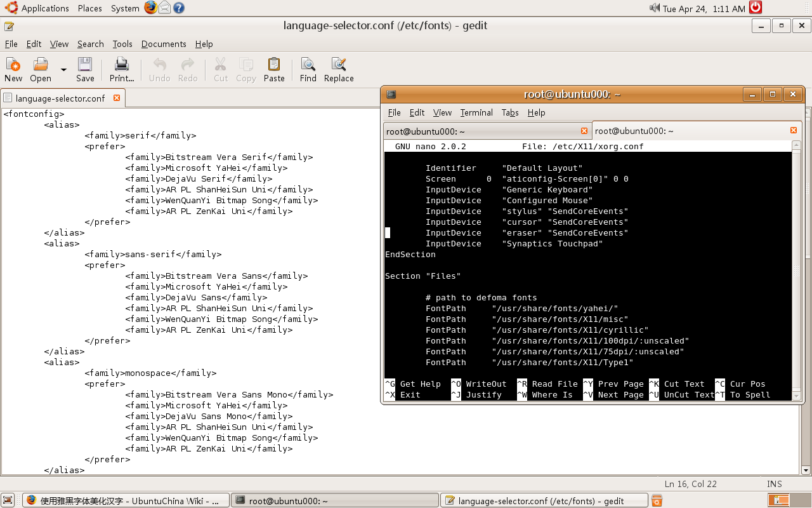Select the second root@ubuntu000 terminal tab
This screenshot has width=812, height=508.
point(695,131)
